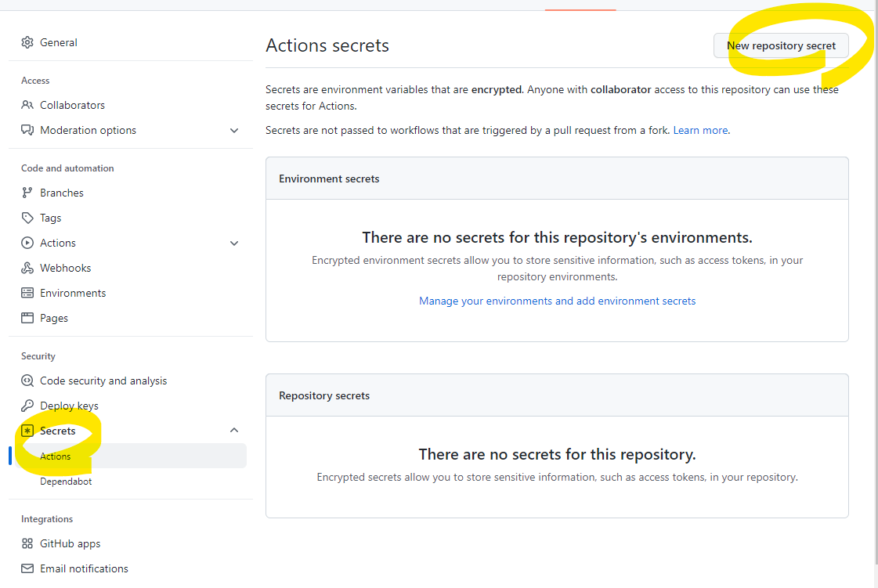The height and width of the screenshot is (588, 878).
Task: Click the GitHub apps grid icon
Action: 27,543
